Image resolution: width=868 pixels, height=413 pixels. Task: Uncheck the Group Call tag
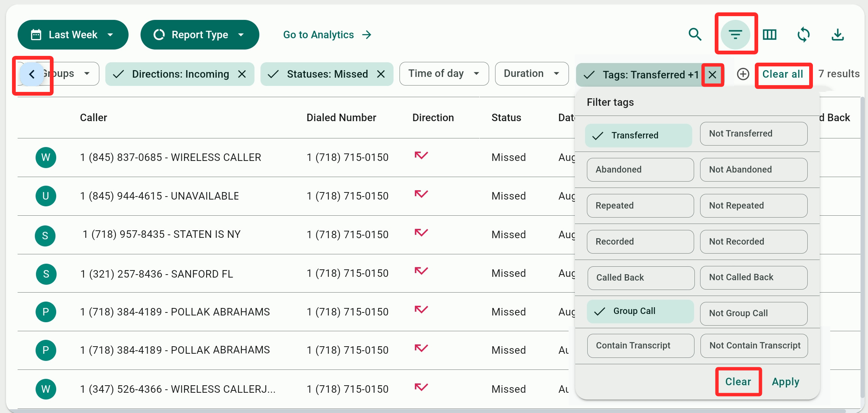point(640,311)
